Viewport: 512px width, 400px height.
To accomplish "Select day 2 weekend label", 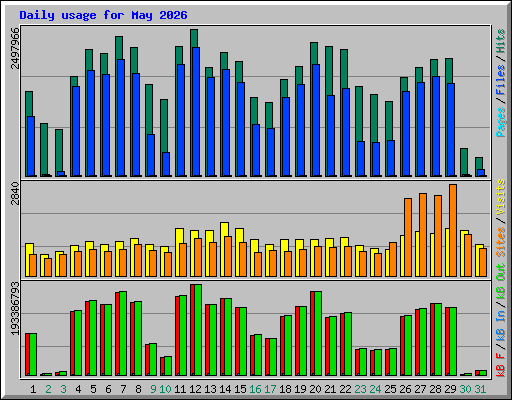I will pyautogui.click(x=48, y=389).
